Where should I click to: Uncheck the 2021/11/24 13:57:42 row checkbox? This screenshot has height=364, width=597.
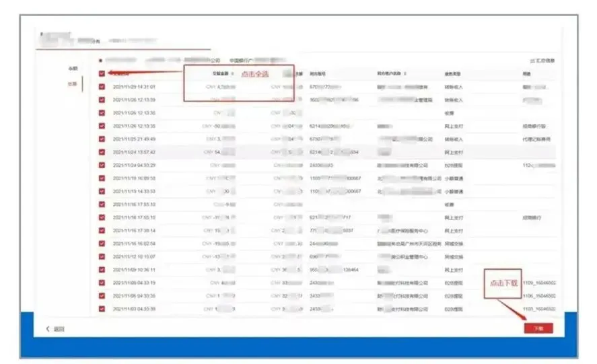tap(102, 152)
